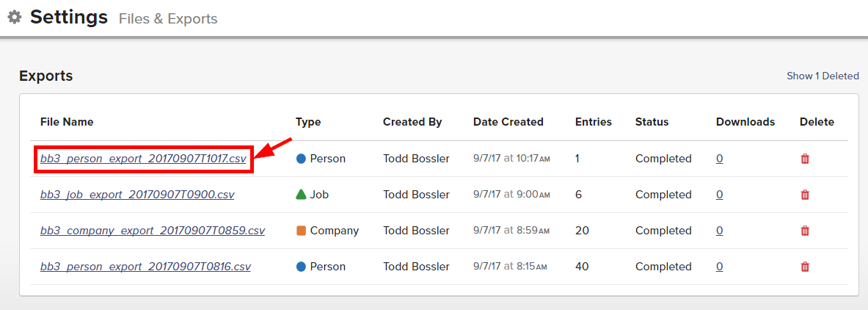Screen dimensions: 868x310
Task: Delete the company export file
Action: tap(805, 231)
